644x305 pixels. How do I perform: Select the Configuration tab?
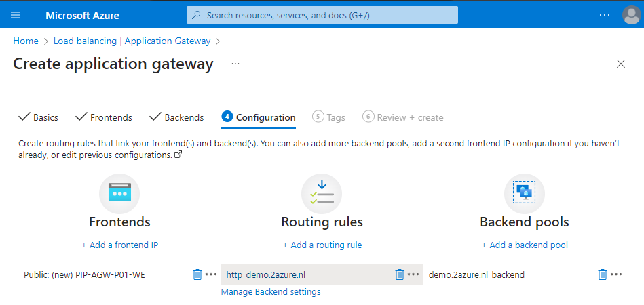(x=259, y=118)
